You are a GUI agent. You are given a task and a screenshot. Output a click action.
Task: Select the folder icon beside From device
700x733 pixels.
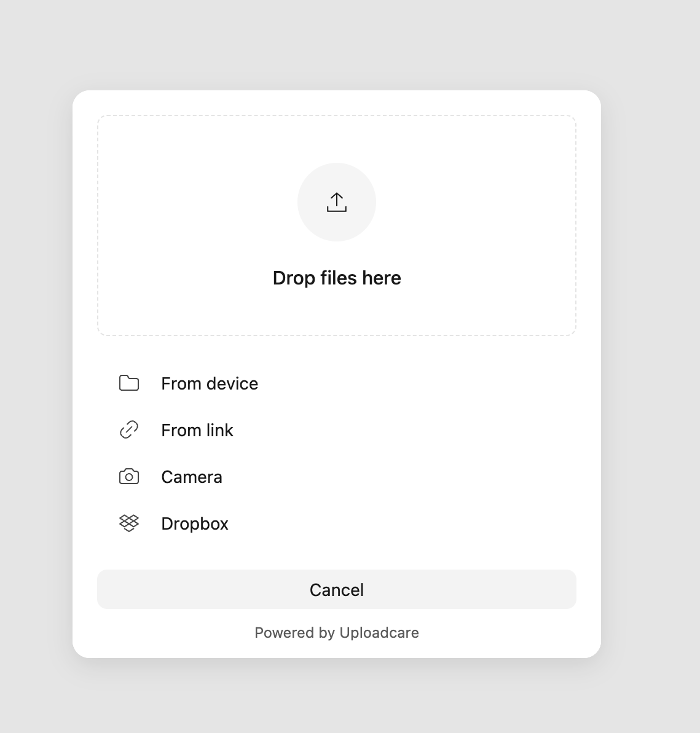(x=129, y=383)
